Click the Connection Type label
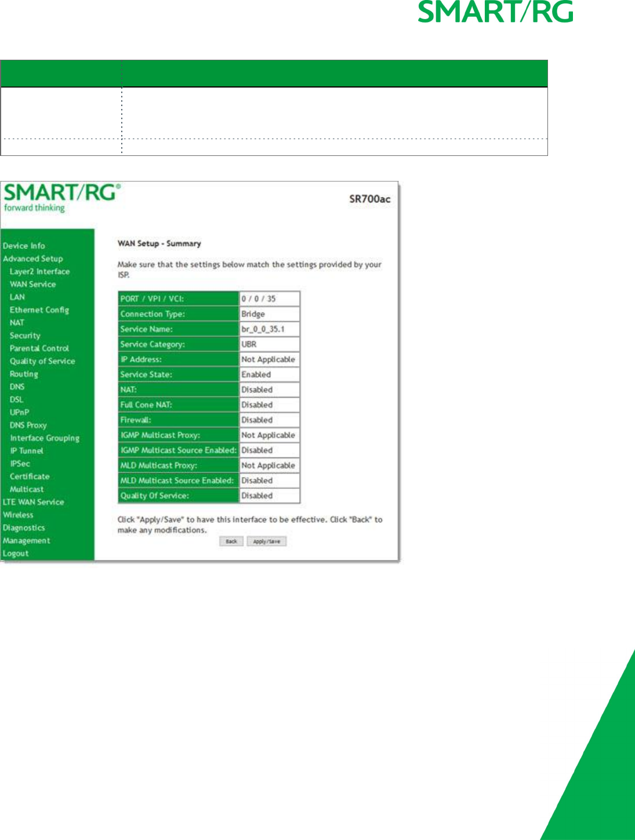Image resolution: width=635 pixels, height=840 pixels. [153, 314]
